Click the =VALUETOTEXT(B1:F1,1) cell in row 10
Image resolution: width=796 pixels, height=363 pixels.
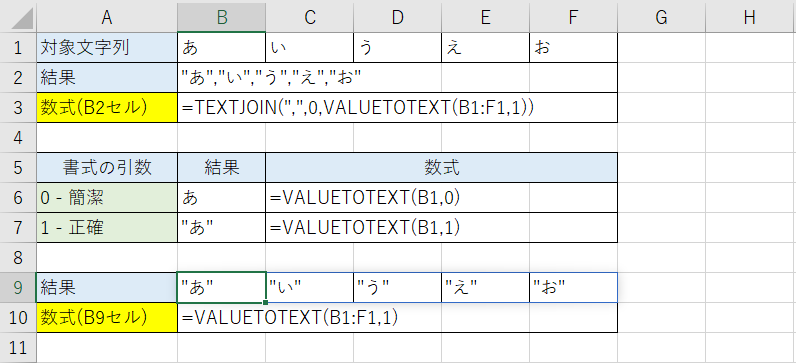[x=397, y=318]
